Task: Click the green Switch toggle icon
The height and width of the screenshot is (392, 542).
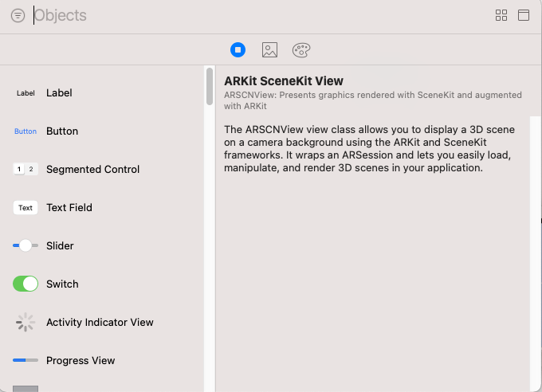Action: [x=26, y=284]
